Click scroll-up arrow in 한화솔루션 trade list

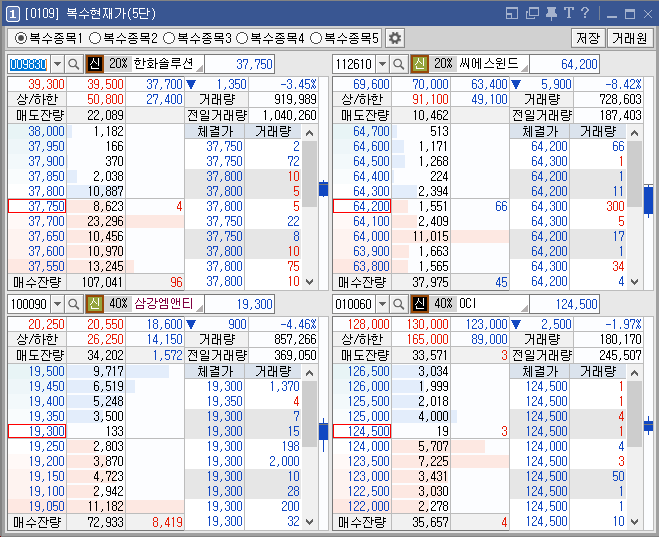(x=310, y=133)
